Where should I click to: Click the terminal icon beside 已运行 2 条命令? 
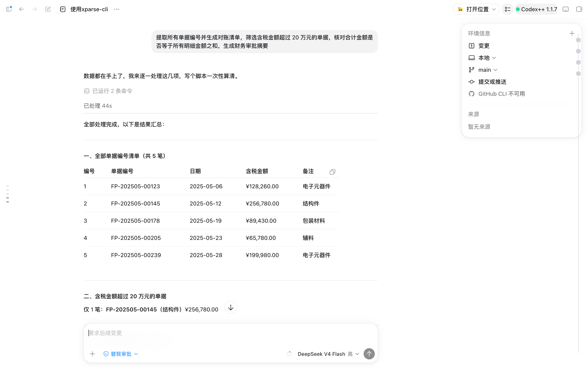[87, 91]
